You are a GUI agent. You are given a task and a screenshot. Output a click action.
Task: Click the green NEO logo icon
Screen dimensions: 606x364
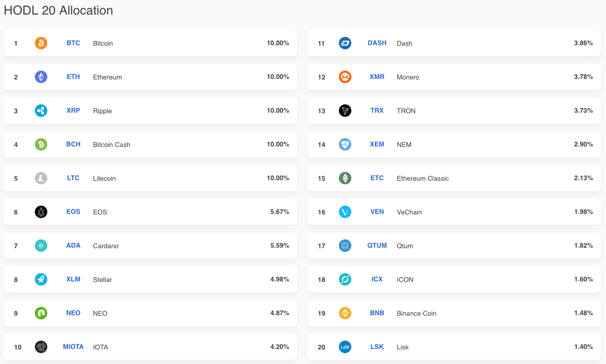(x=41, y=313)
